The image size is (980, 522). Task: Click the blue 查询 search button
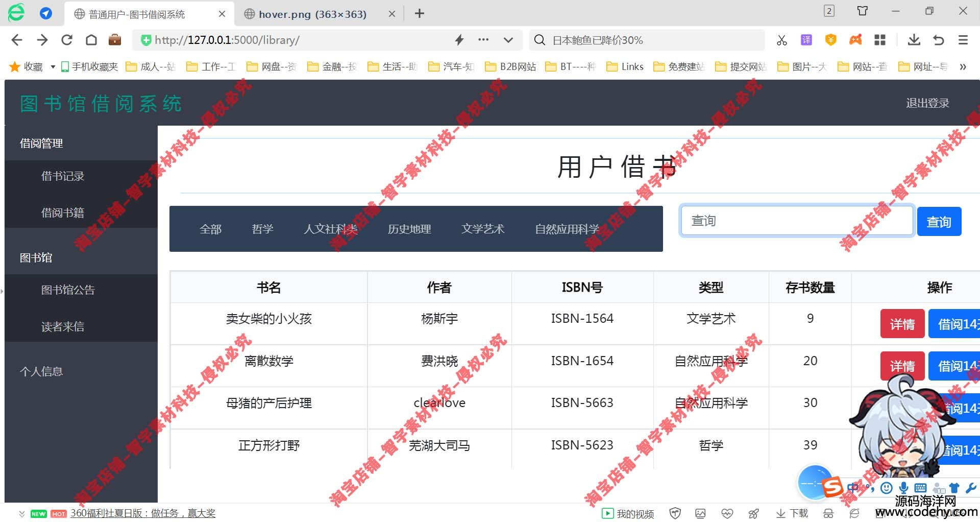tap(939, 222)
